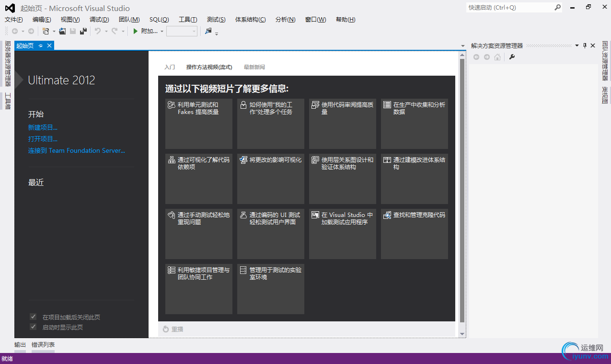611x364 pixels.
Task: Click the Find in Files toolbar icon
Action: pos(208,31)
